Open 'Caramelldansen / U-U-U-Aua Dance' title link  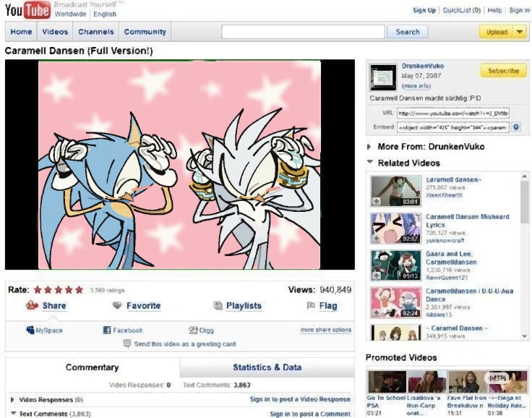click(x=469, y=295)
